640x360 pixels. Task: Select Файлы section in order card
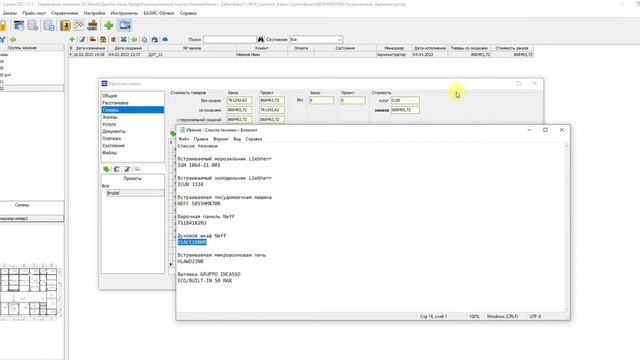(x=133, y=153)
